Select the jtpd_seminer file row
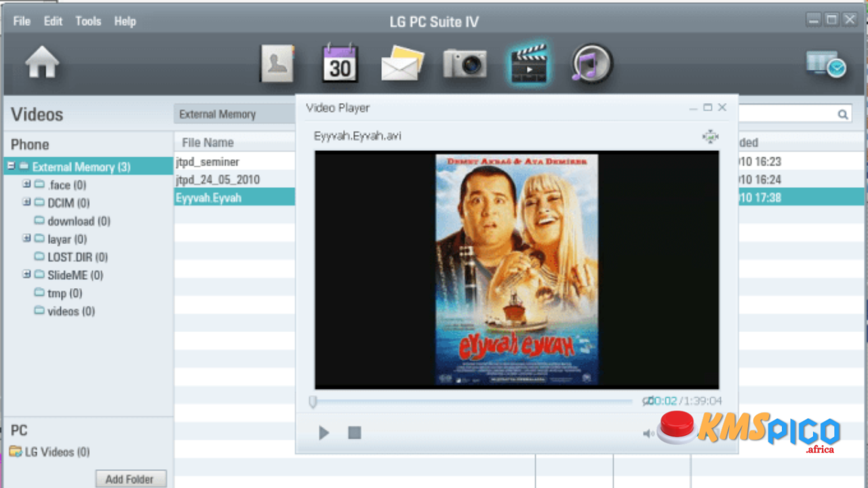The image size is (868, 488). 235,162
